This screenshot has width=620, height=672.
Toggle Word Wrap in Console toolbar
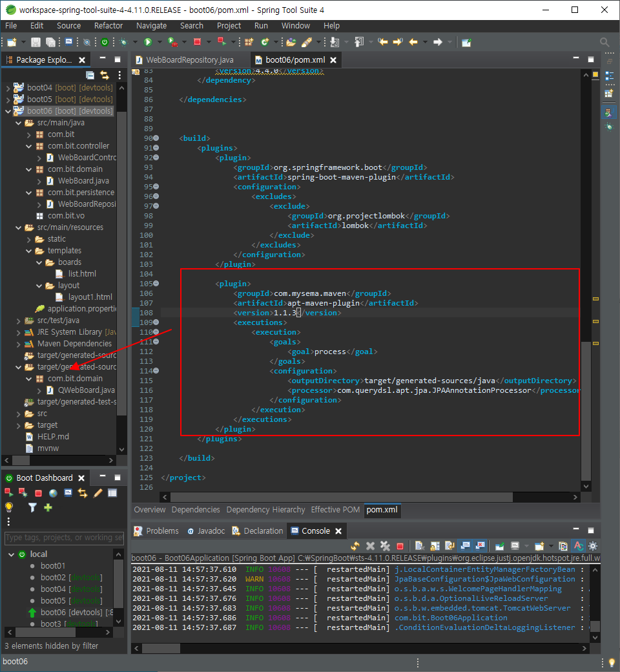449,546
